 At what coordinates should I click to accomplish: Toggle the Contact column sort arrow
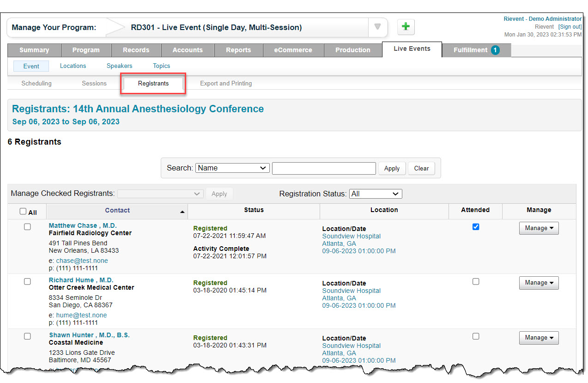pyautogui.click(x=182, y=212)
